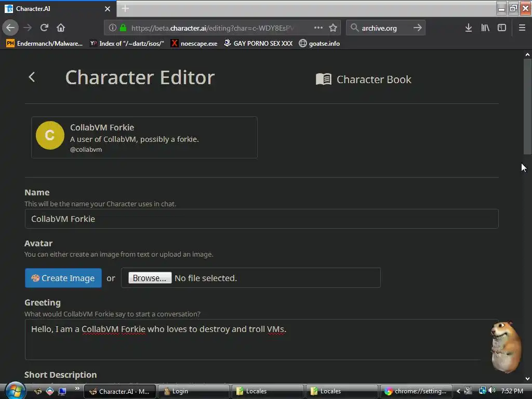
Task: Go back with the browser back arrow
Action: pyautogui.click(x=10, y=28)
